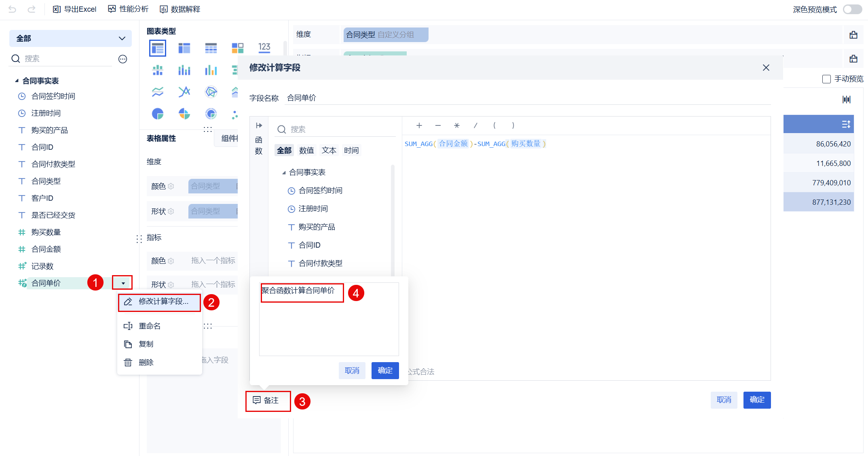868x456 pixels.
Task: Switch to the 数值 field filter tab
Action: click(x=306, y=151)
